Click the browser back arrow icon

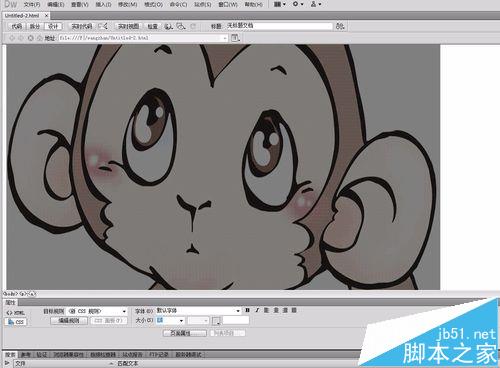point(12,38)
